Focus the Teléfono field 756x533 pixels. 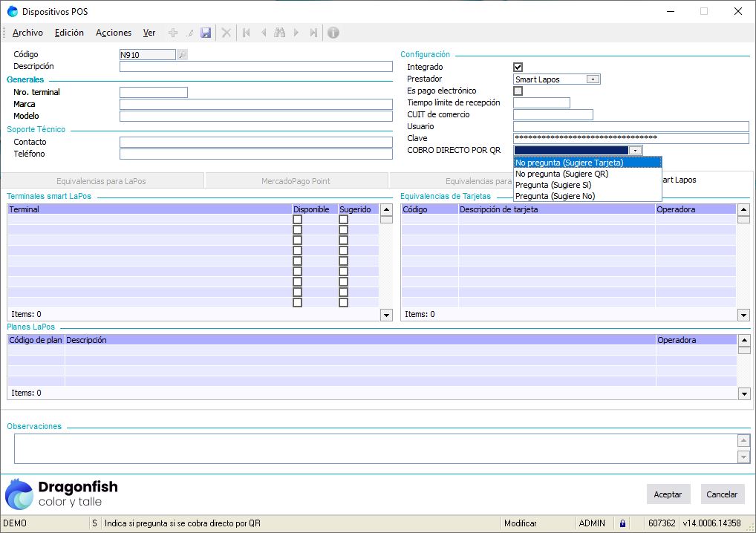[x=256, y=154]
